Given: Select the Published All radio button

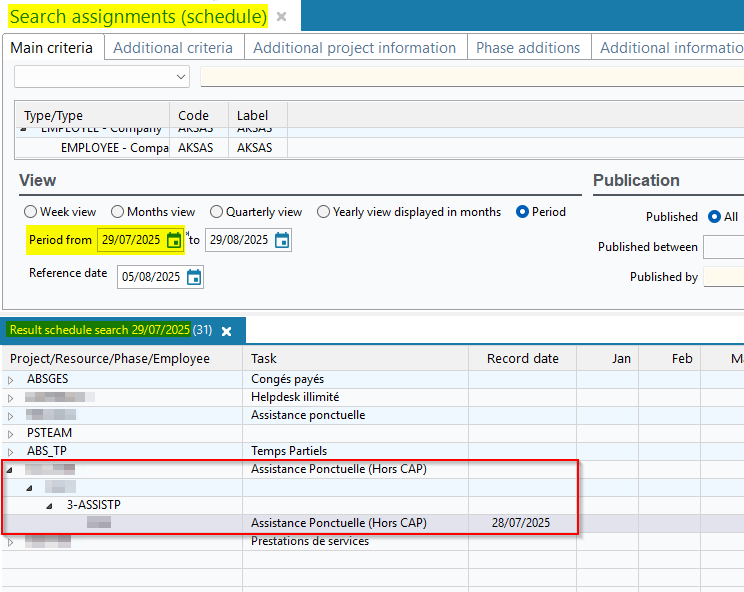Looking at the screenshot, I should pyautogui.click(x=714, y=217).
